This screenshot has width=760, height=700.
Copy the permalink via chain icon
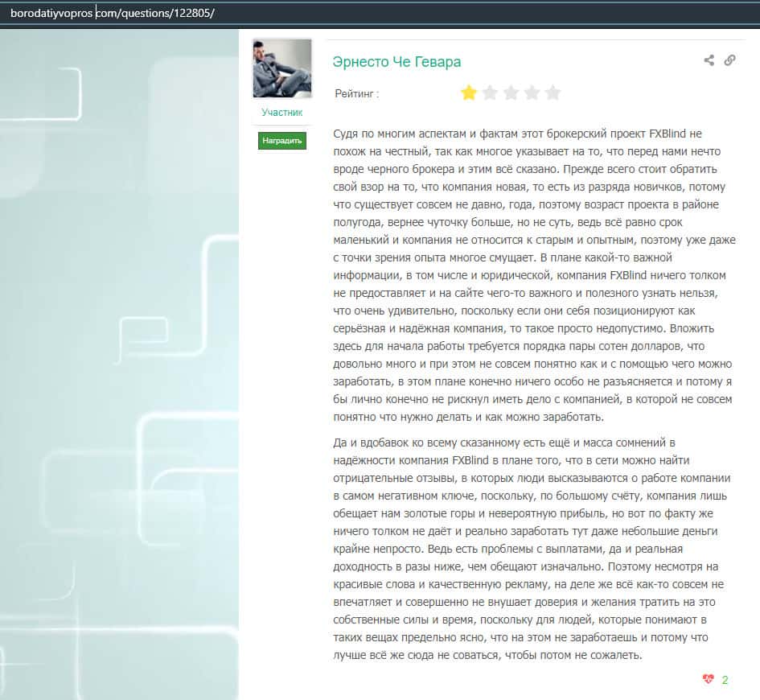point(729,60)
